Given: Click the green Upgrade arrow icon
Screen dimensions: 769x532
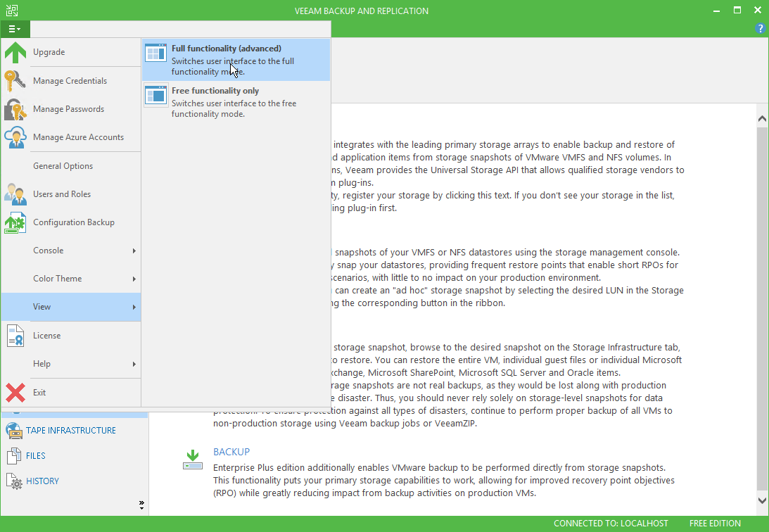Looking at the screenshot, I should (x=15, y=52).
